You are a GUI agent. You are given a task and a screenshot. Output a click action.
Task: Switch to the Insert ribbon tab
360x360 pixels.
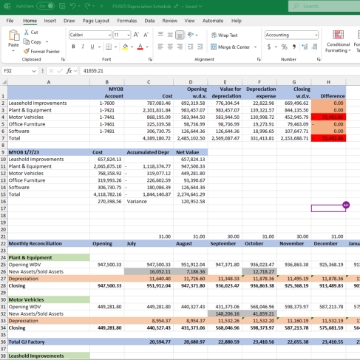click(50, 21)
